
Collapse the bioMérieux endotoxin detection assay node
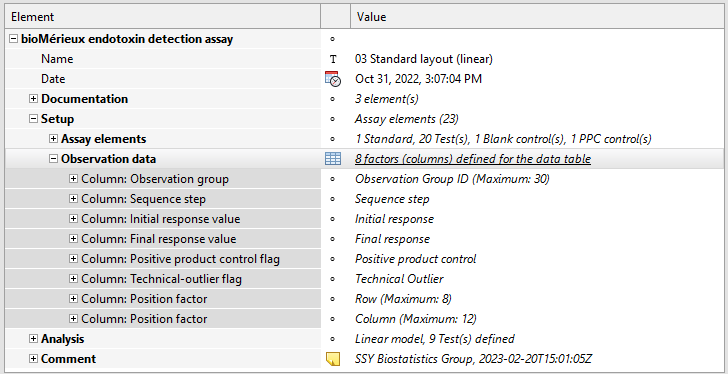point(13,39)
